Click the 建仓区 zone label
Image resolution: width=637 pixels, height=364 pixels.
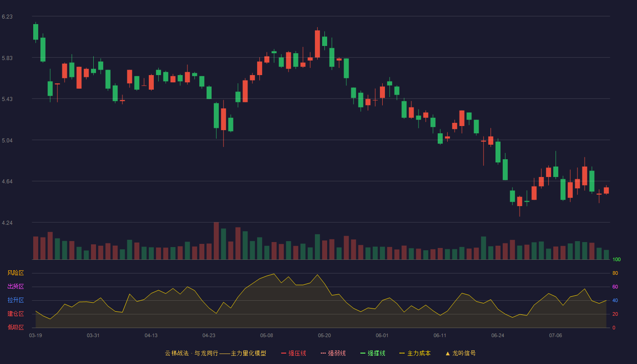click(x=15, y=314)
